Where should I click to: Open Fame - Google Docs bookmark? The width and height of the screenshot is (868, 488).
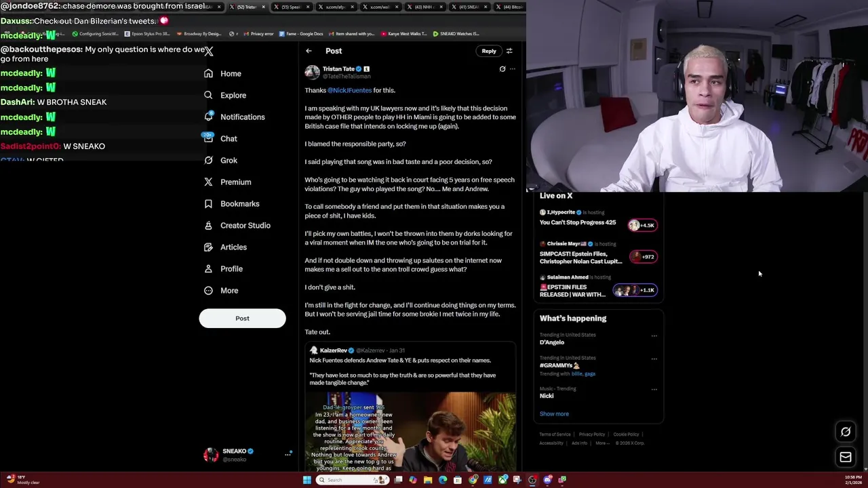pyautogui.click(x=300, y=34)
